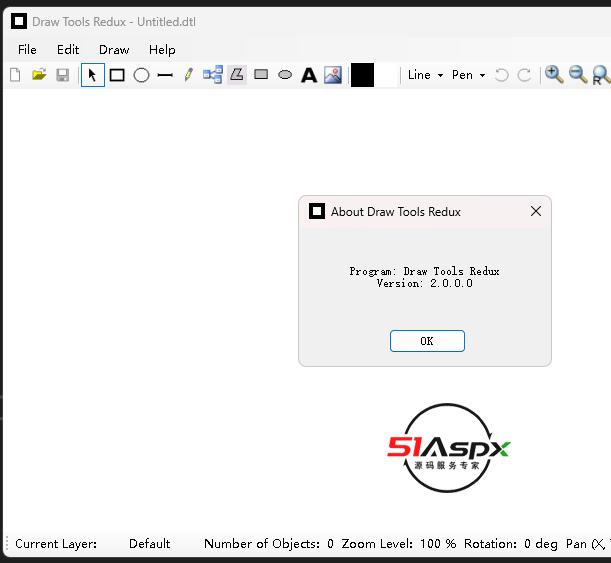611x563 pixels.
Task: Open the File menu
Action: (27, 50)
